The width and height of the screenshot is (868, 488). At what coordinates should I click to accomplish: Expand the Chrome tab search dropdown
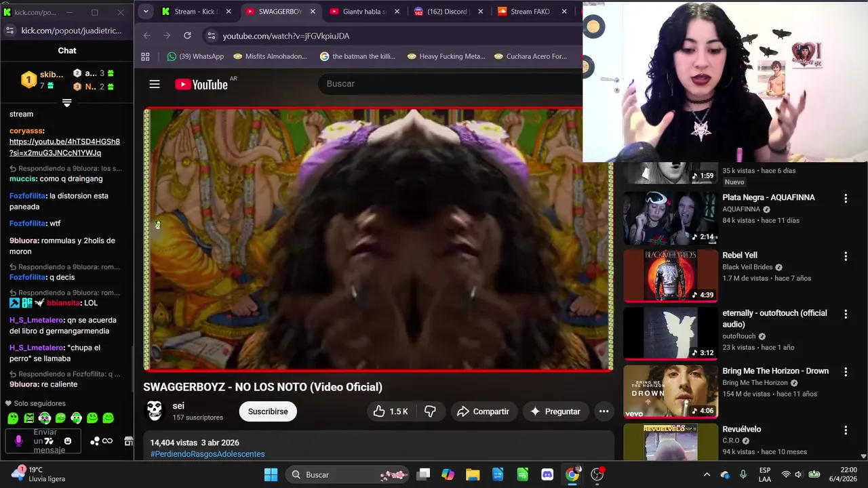click(145, 12)
